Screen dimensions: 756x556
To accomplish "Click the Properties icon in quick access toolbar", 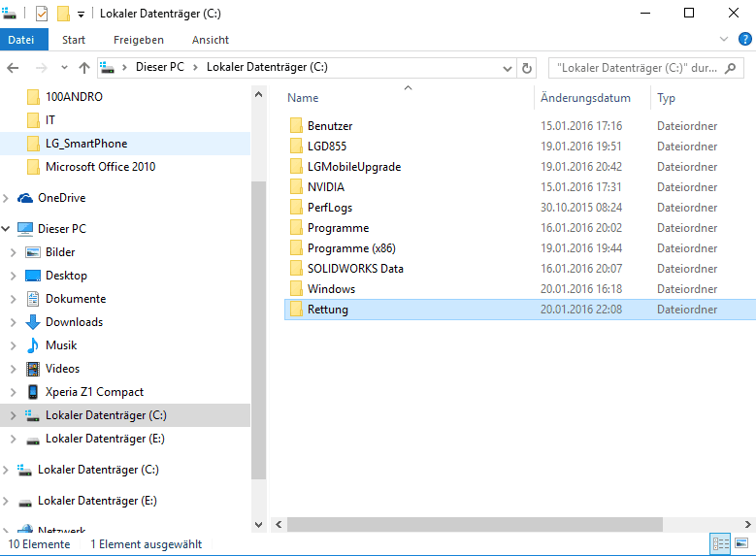I will (x=42, y=14).
